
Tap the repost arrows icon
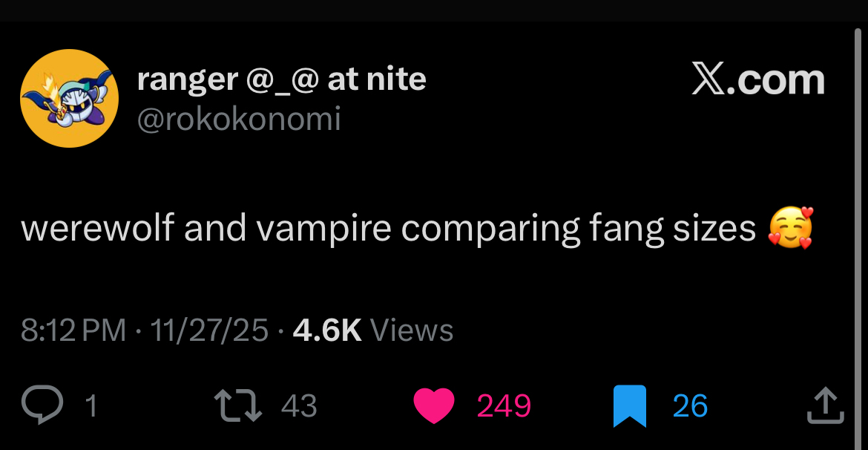click(x=237, y=405)
